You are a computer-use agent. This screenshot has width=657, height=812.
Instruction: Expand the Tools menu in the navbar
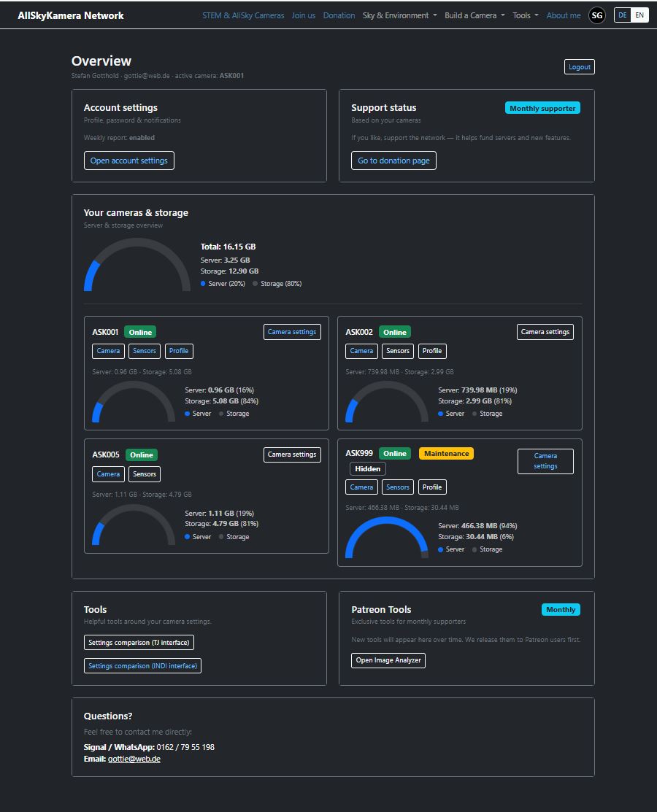point(524,15)
